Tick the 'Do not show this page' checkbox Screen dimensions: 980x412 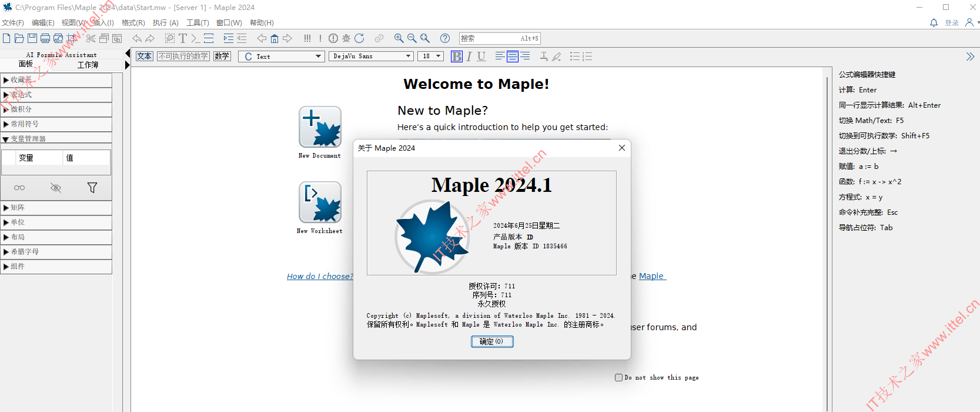point(618,378)
